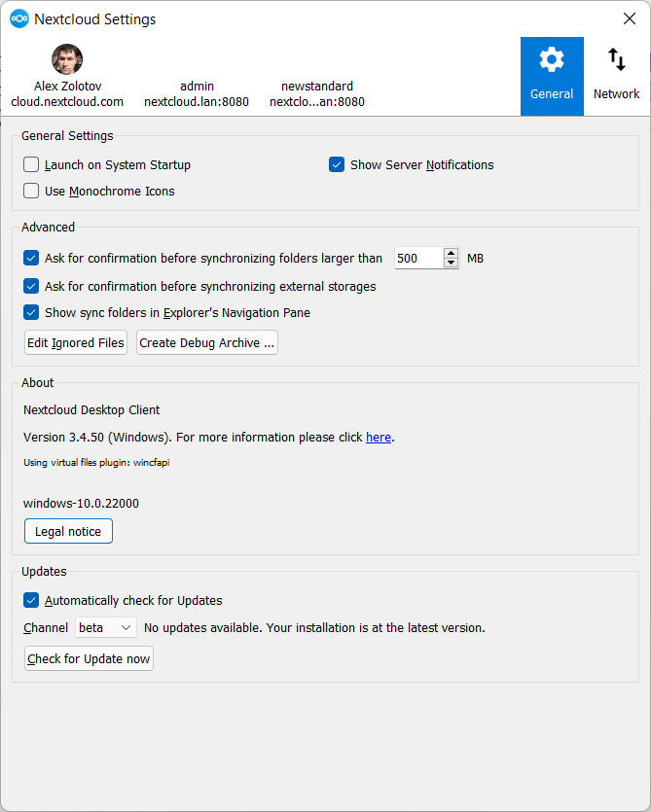Click Check for Update now
This screenshot has width=651, height=812.
tap(89, 658)
